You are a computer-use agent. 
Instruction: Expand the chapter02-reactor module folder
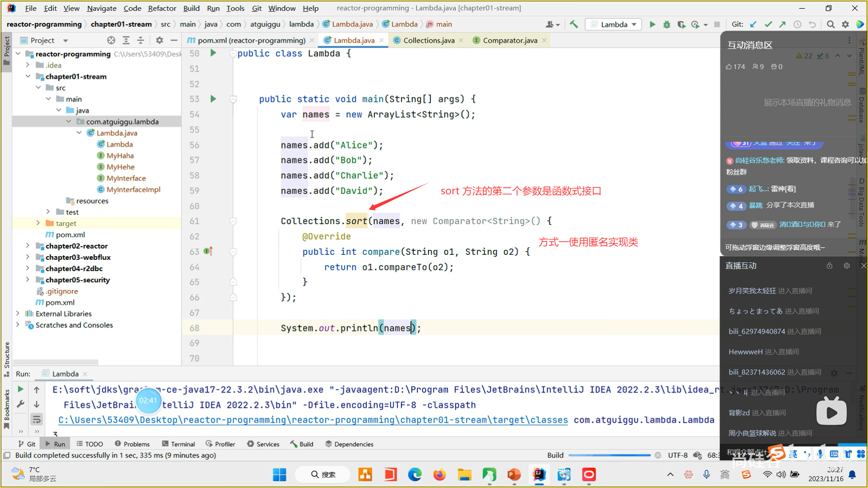pyautogui.click(x=28, y=246)
